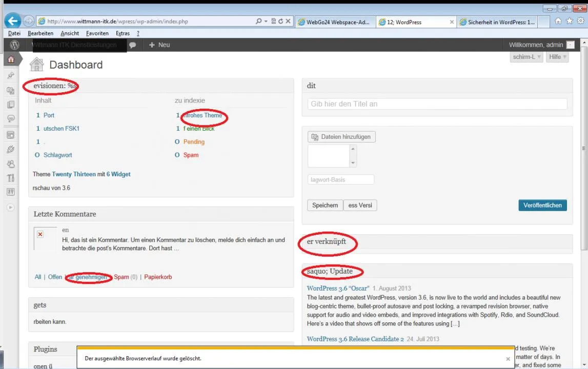Open the Media icon in sidebar

(11, 91)
